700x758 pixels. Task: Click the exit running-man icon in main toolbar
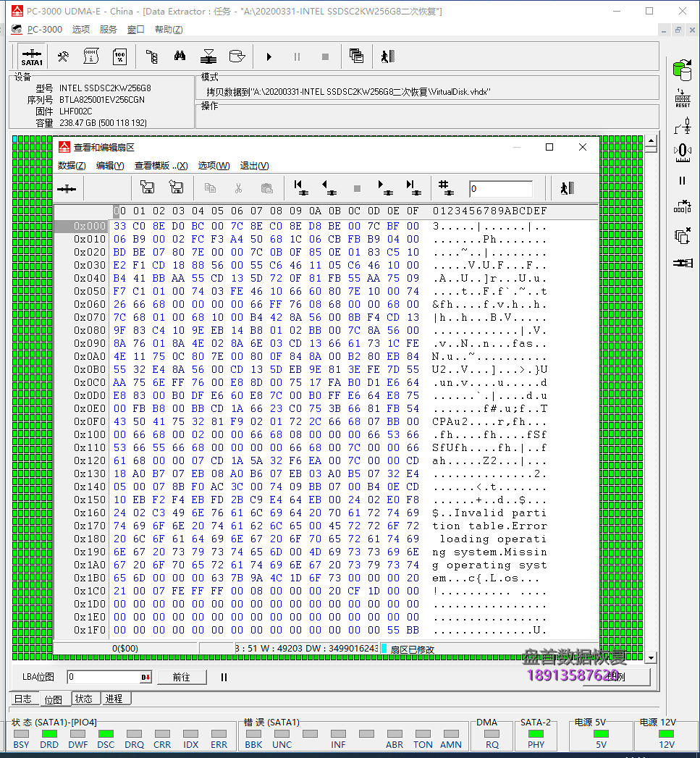tap(388, 56)
